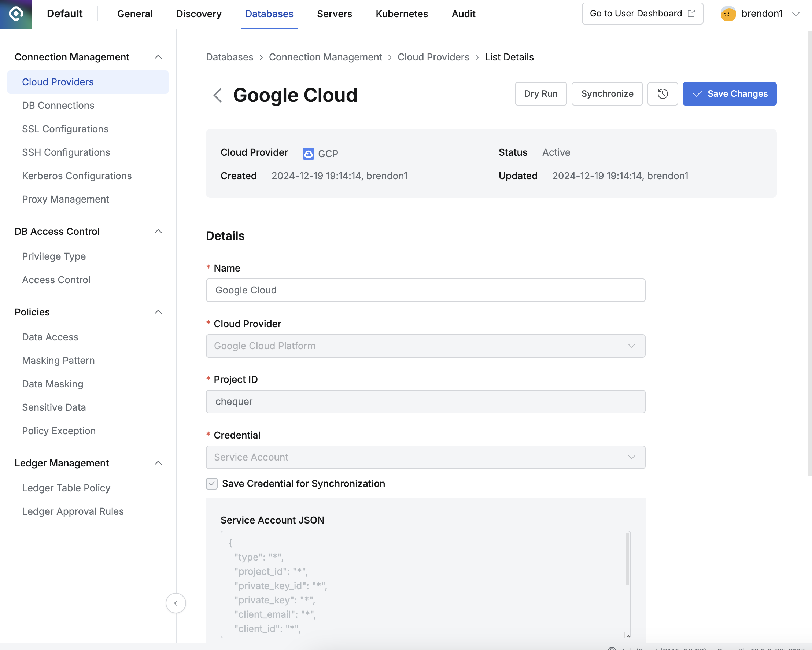The width and height of the screenshot is (812, 650).
Task: Click the Dry Run button
Action: click(x=541, y=94)
